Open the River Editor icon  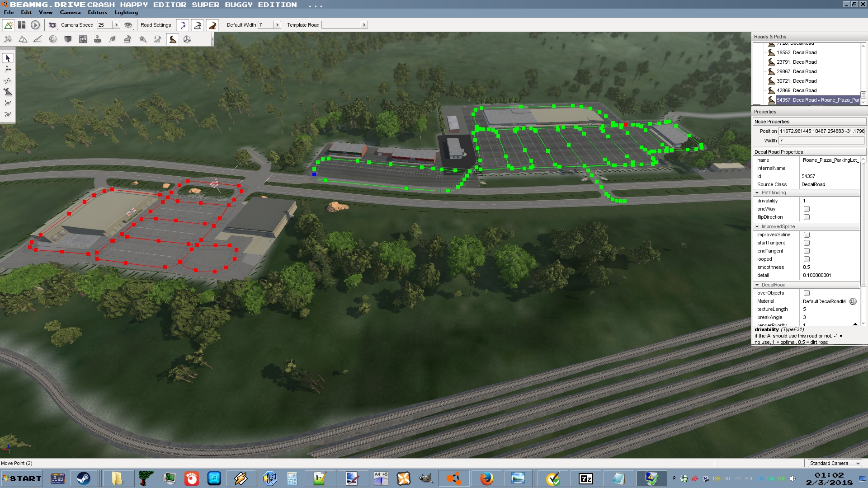tap(157, 39)
